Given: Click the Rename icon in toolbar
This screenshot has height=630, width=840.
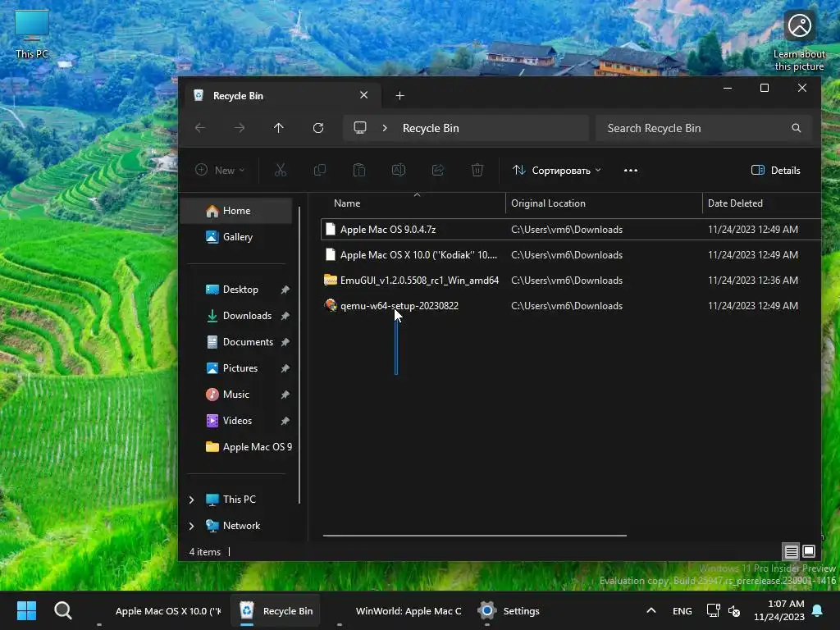Looking at the screenshot, I should click(399, 171).
